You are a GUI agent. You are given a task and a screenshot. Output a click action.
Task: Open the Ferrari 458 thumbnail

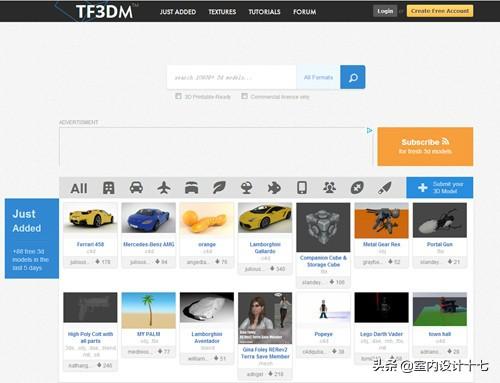point(90,218)
